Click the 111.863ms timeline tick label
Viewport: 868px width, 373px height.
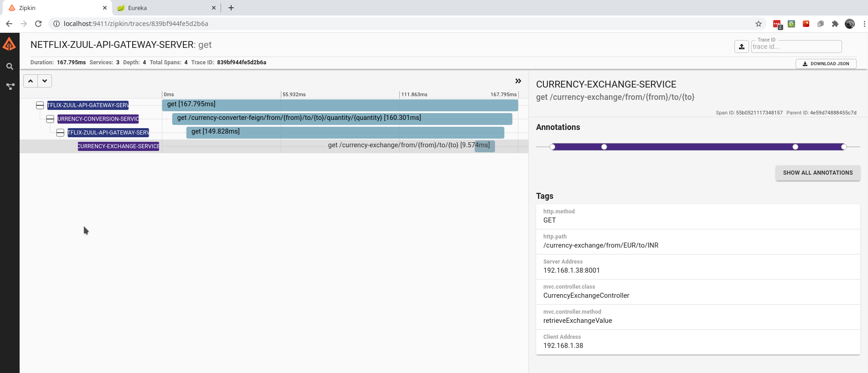pos(414,94)
